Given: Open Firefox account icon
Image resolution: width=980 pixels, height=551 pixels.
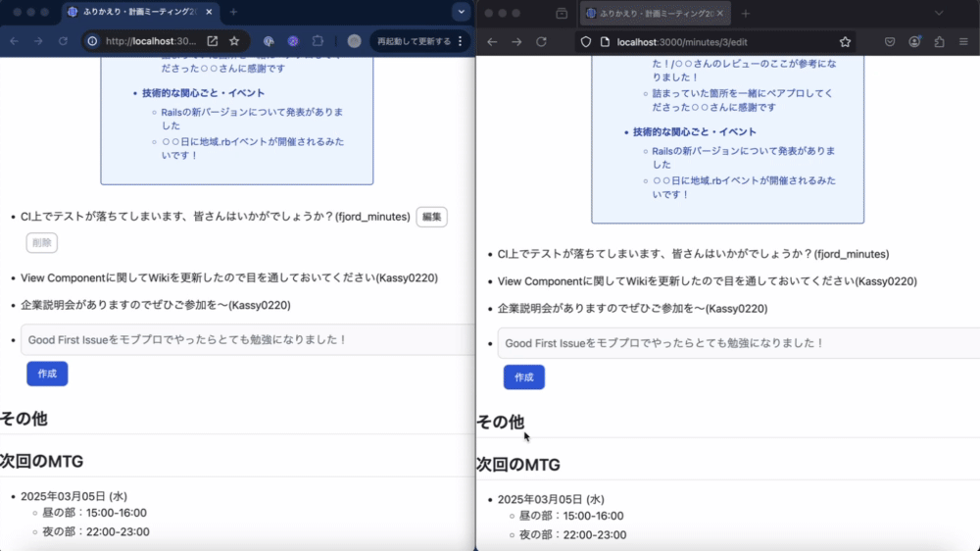Looking at the screenshot, I should [914, 42].
